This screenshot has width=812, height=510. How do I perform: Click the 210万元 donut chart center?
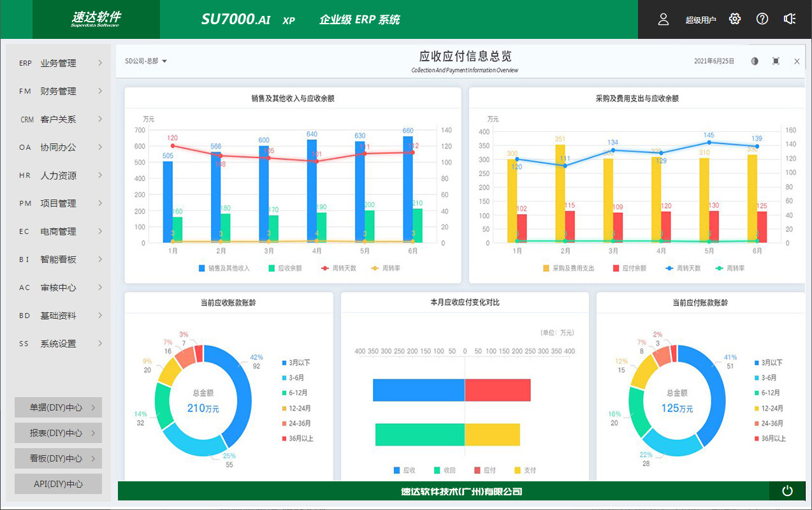203,402
